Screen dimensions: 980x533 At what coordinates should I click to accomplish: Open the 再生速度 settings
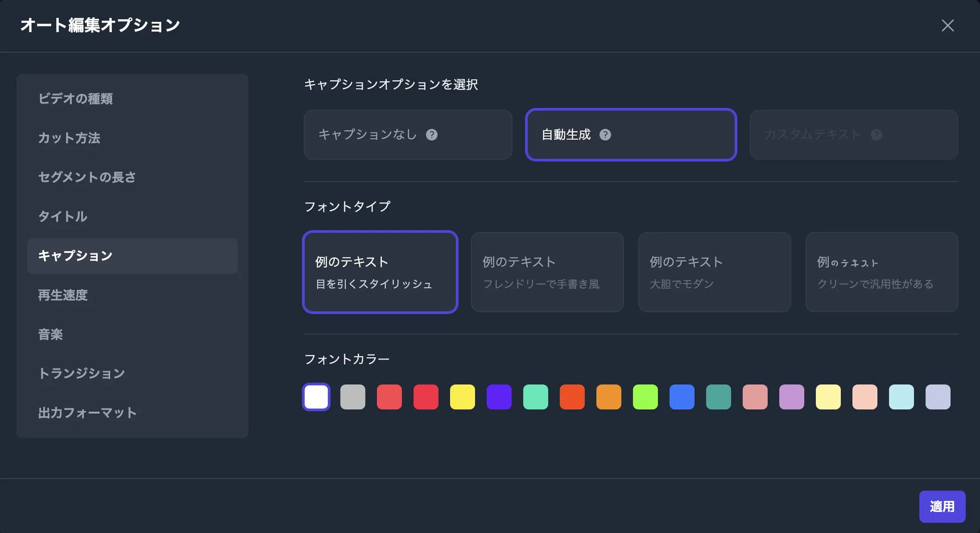(63, 295)
